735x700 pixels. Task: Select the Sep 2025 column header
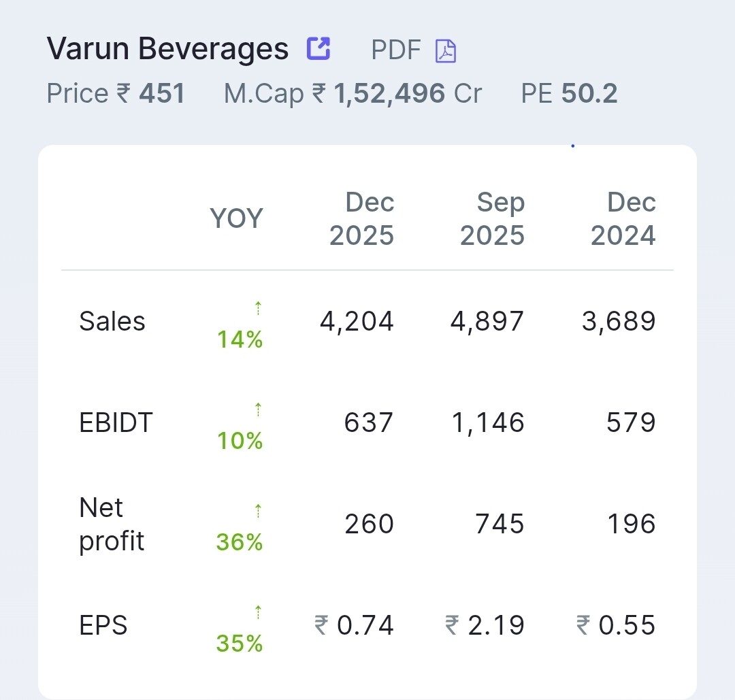pos(493,218)
